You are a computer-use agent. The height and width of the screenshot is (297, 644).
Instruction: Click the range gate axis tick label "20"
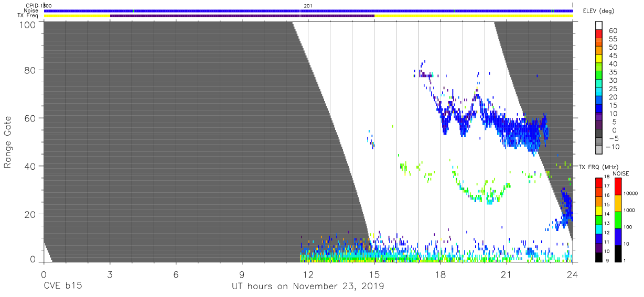point(29,214)
